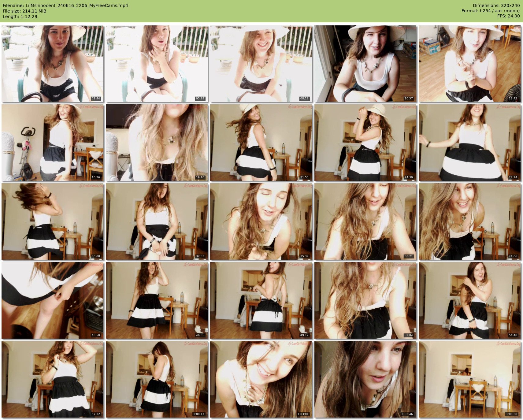
Task: Select the FPS 24.00 label
Action: pos(508,16)
